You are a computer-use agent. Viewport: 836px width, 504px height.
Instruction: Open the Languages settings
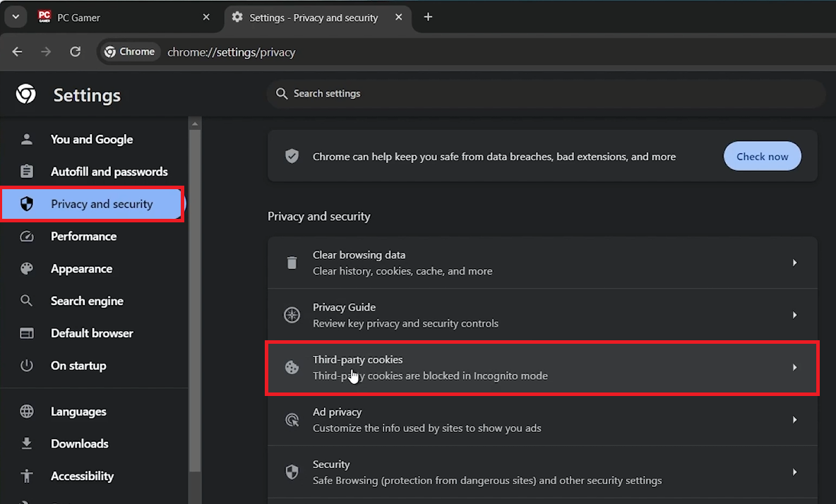tap(78, 412)
